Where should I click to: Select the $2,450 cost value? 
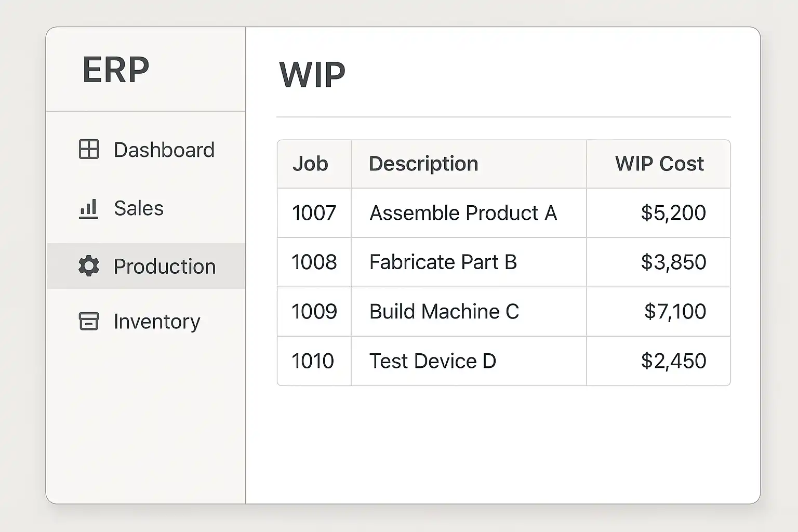(x=673, y=361)
